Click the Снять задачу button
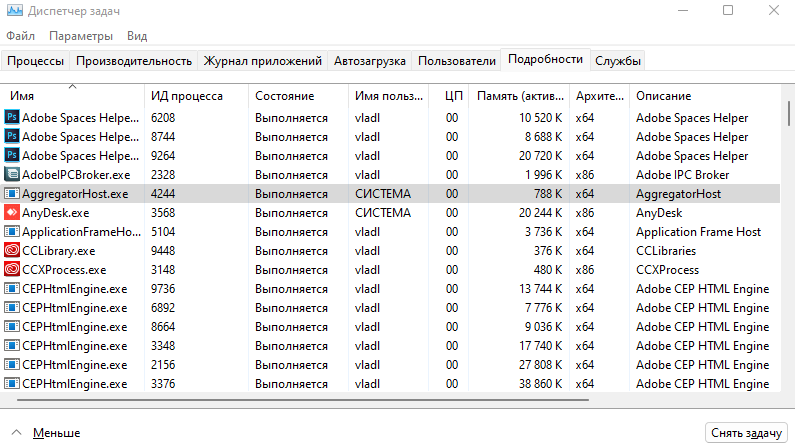The width and height of the screenshot is (795, 443). coord(746,433)
